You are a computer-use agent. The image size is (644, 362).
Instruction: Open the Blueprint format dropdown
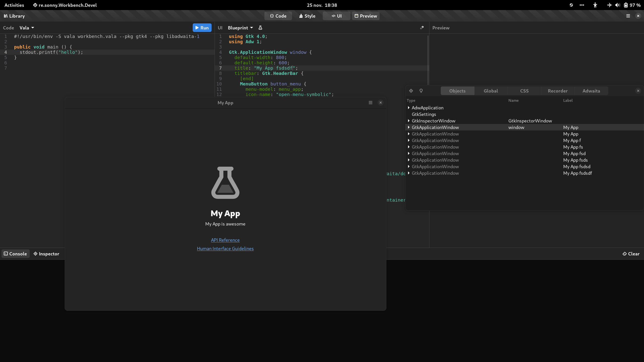pos(239,28)
